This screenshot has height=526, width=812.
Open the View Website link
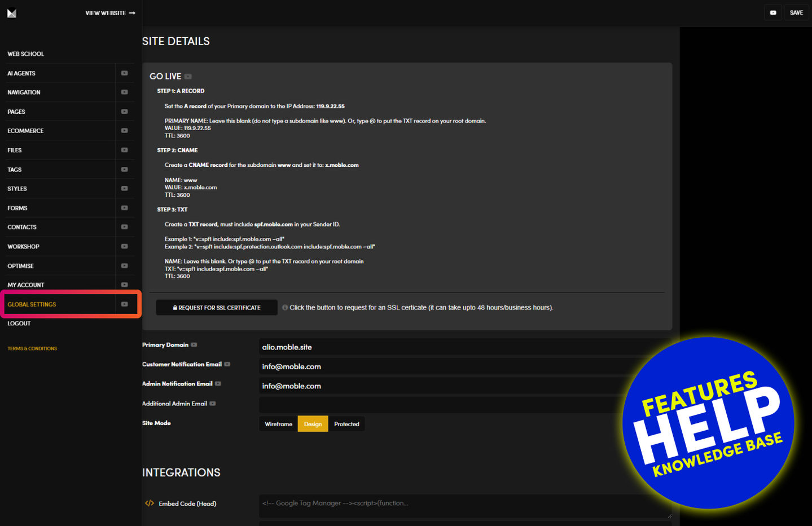point(110,13)
